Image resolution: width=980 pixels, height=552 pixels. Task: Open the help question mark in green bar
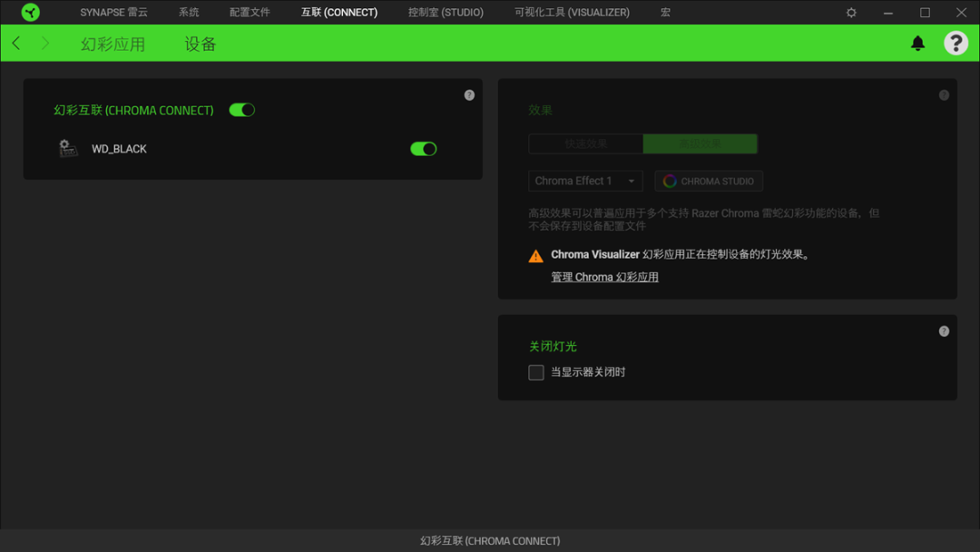pos(955,44)
